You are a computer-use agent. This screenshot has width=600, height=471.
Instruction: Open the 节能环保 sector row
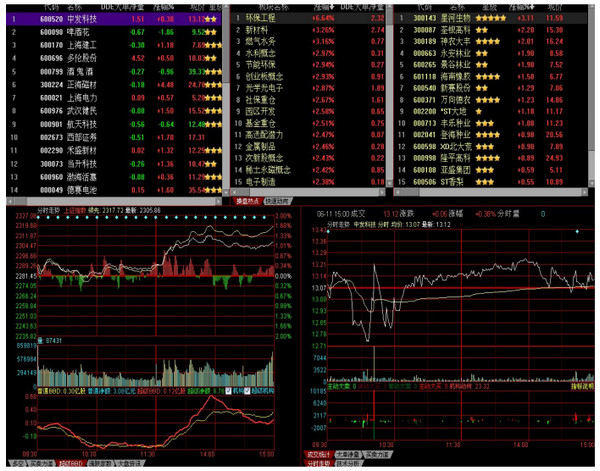pyautogui.click(x=309, y=65)
